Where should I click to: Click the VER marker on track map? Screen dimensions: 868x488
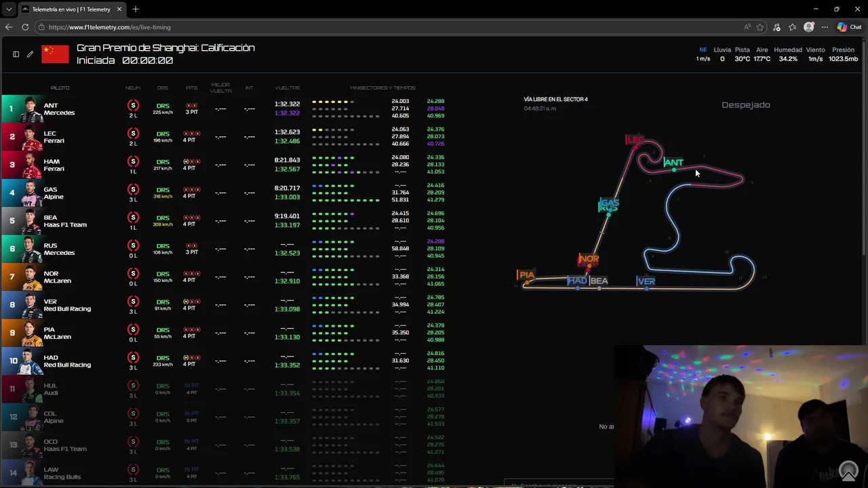tap(646, 281)
